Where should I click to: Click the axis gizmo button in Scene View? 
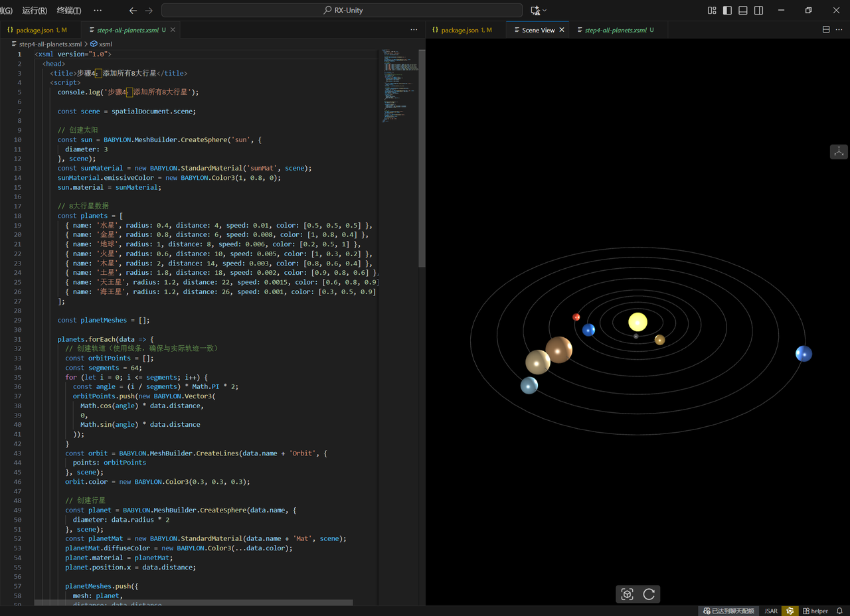click(x=839, y=151)
